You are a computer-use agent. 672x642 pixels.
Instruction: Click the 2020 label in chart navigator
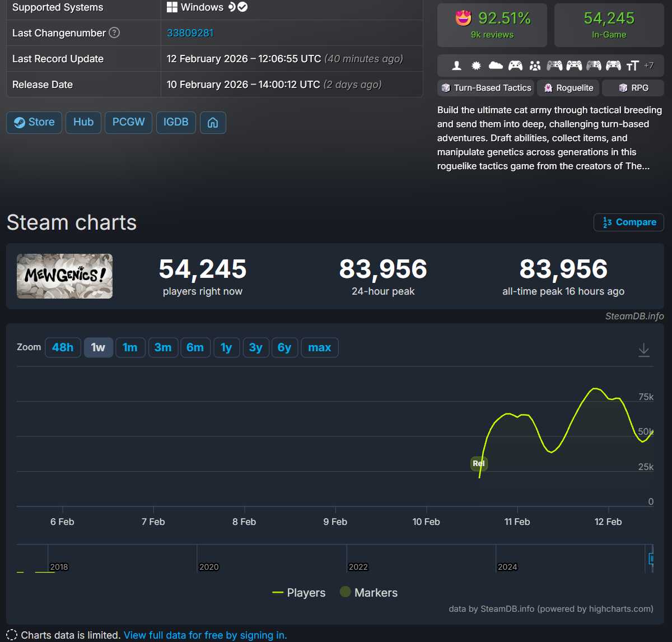click(x=209, y=567)
